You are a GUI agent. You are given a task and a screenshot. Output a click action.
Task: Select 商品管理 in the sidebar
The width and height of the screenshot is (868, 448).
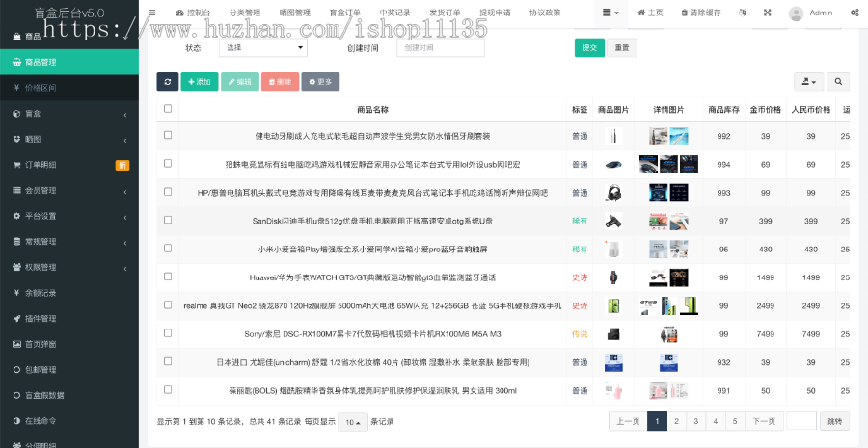69,62
